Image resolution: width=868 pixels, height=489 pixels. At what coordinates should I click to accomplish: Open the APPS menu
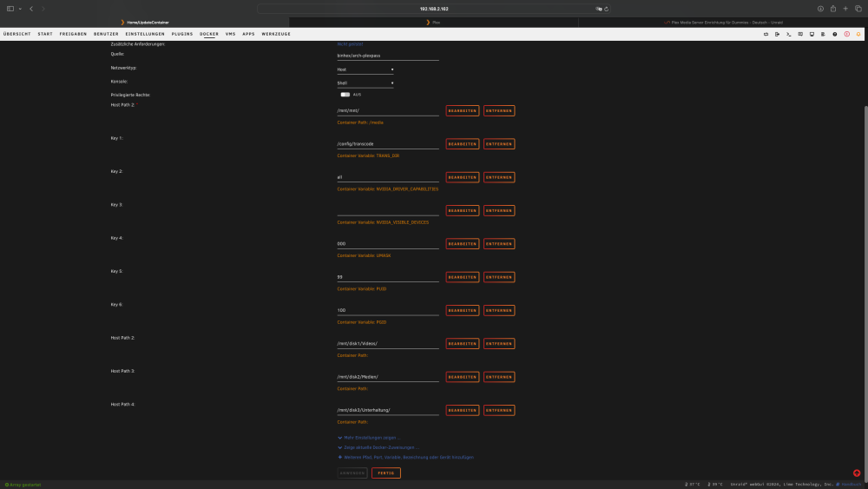point(248,35)
